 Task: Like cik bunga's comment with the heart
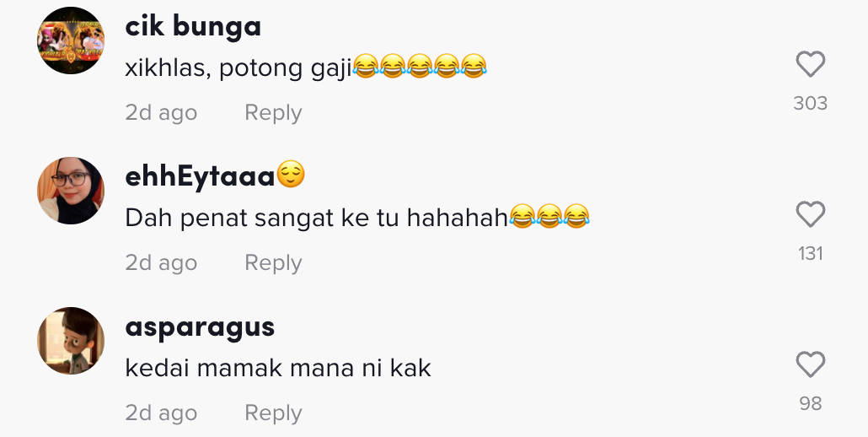(x=810, y=65)
